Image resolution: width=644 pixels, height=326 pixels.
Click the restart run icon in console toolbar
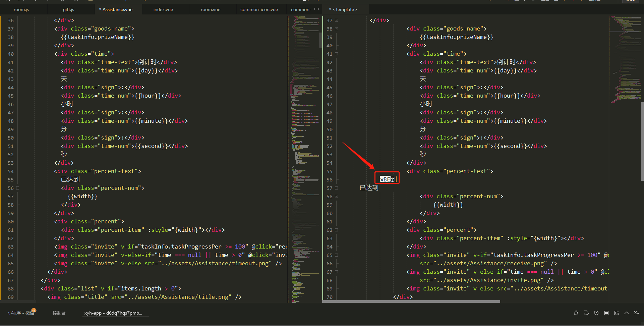coord(586,313)
